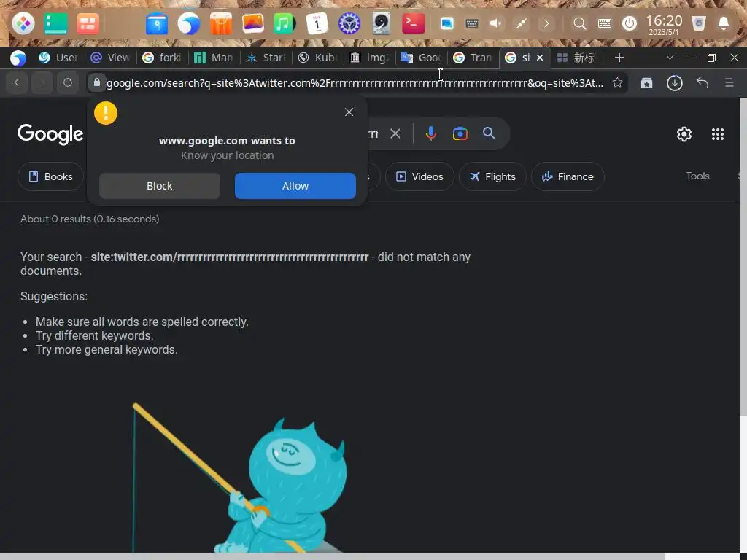Search by image with camera icon
Screen dimensions: 747x560
pyautogui.click(x=460, y=133)
